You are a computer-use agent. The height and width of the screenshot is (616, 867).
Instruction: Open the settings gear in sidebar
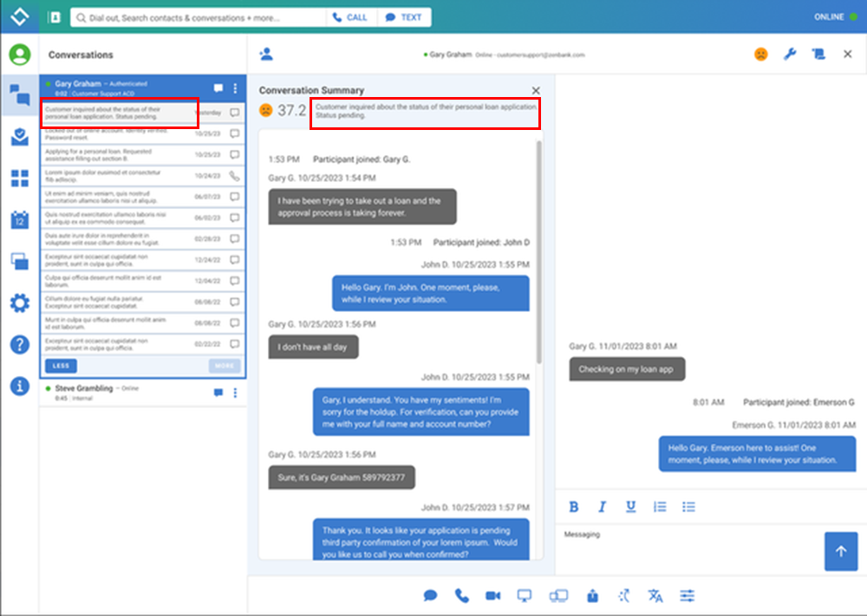pyautogui.click(x=19, y=303)
